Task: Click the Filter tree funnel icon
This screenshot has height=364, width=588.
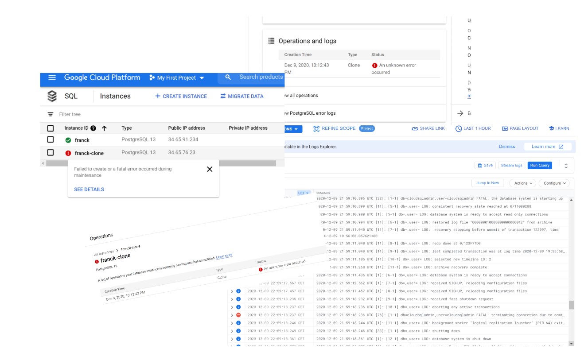Action: 51,114
